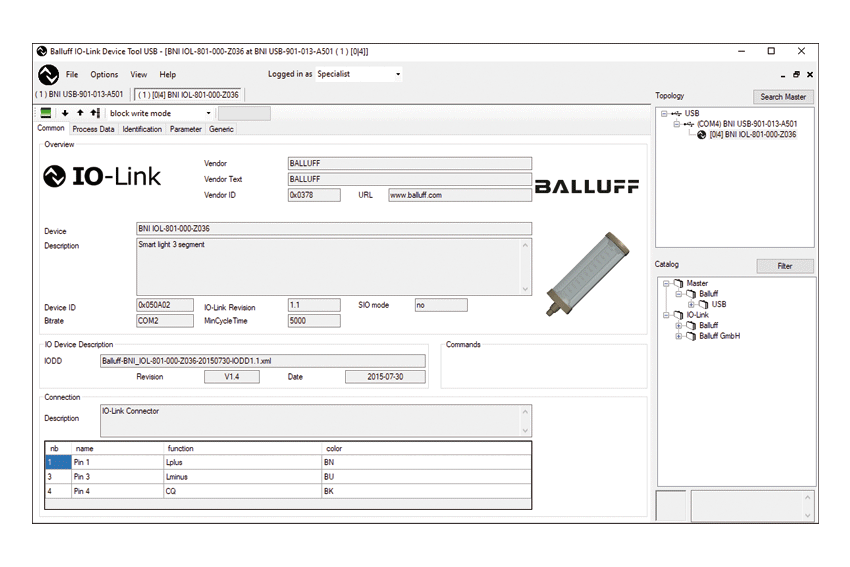Viewport: 850px width, 567px height.
Task: Click the Search Master button
Action: 783,97
